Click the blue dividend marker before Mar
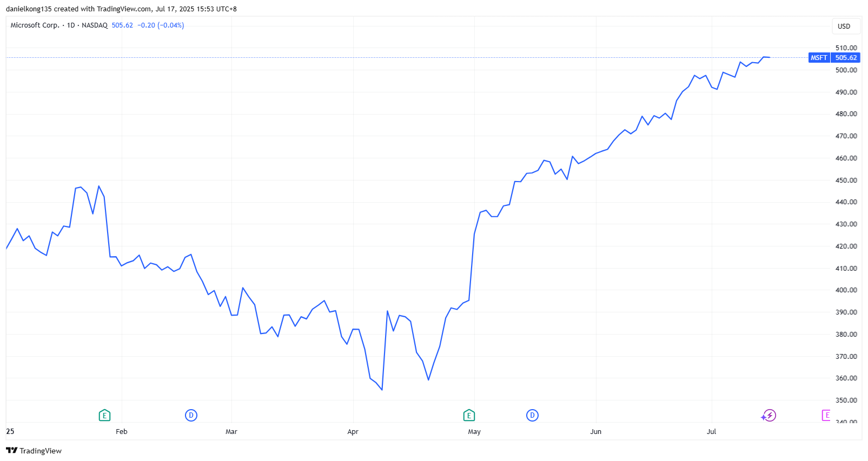This screenshot has width=868, height=461. point(191,415)
